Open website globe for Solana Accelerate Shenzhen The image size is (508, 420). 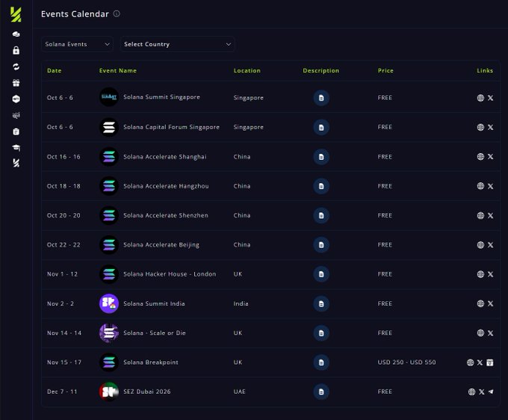pyautogui.click(x=480, y=215)
